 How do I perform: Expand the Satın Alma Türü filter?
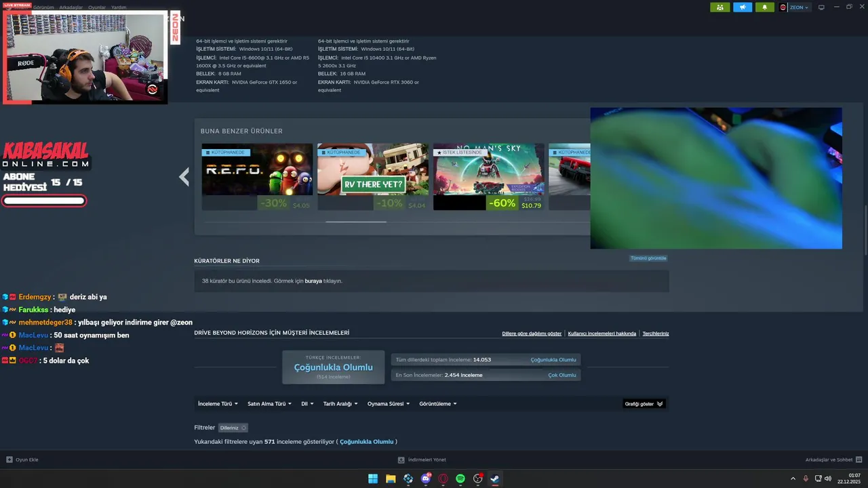coord(269,404)
